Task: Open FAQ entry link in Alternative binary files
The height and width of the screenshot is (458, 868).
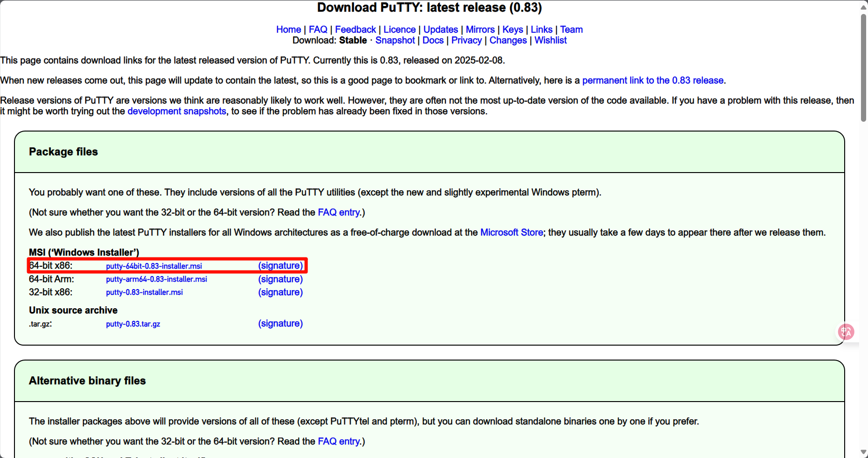Action: click(x=339, y=441)
